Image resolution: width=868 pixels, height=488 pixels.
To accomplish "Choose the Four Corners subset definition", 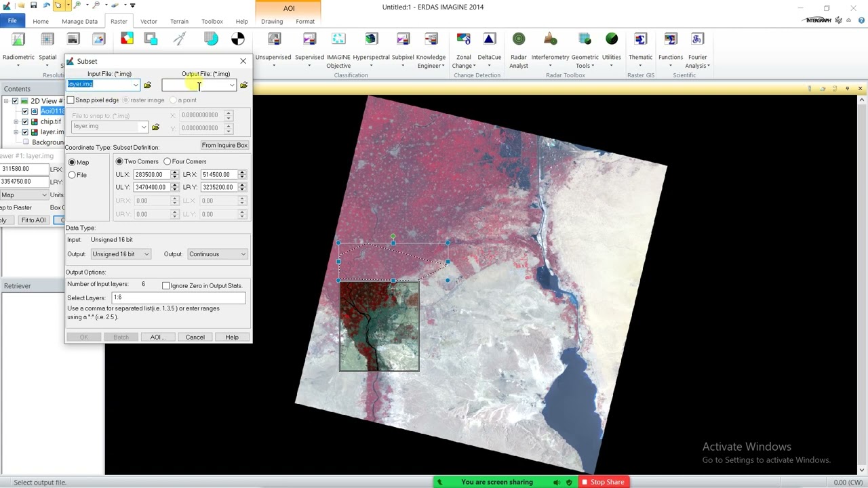I will pyautogui.click(x=167, y=161).
